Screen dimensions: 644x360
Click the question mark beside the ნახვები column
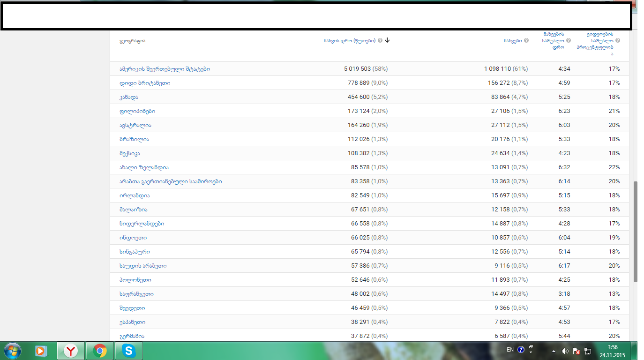tap(526, 40)
